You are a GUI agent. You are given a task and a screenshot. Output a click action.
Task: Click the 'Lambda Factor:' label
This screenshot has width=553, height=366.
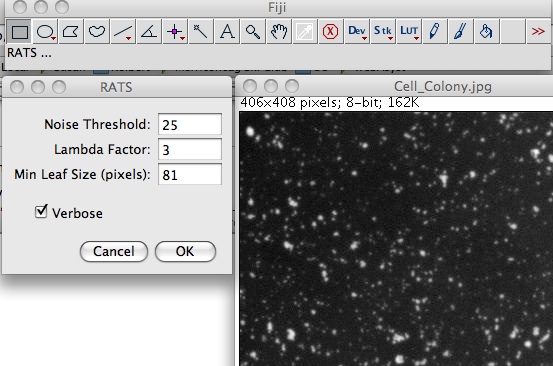pyautogui.click(x=102, y=150)
